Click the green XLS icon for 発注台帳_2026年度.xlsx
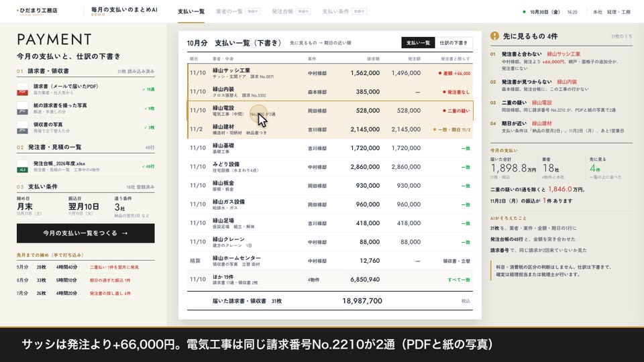The height and width of the screenshot is (362, 644). (22, 166)
